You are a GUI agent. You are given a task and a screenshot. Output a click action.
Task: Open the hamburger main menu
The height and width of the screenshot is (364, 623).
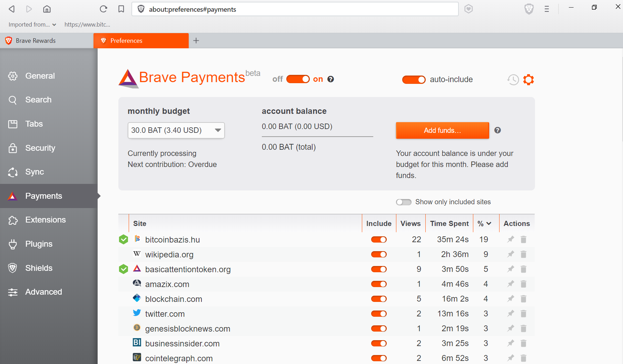coord(547,9)
